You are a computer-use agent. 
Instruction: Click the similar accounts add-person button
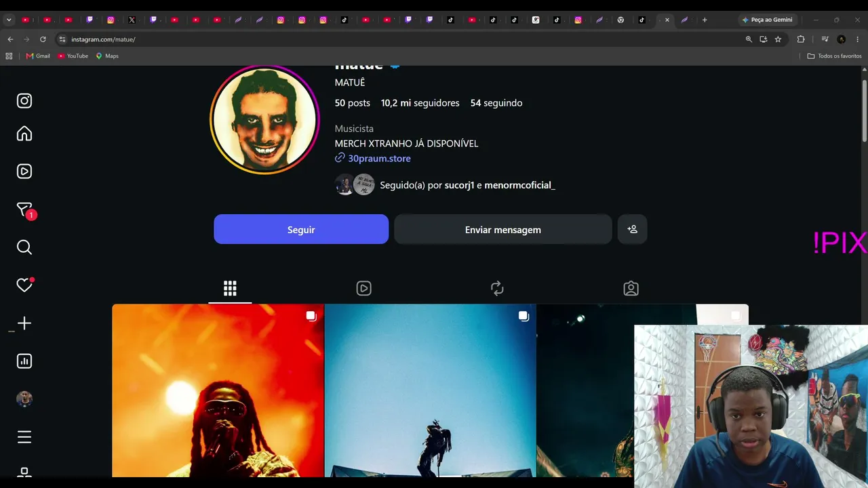(633, 230)
